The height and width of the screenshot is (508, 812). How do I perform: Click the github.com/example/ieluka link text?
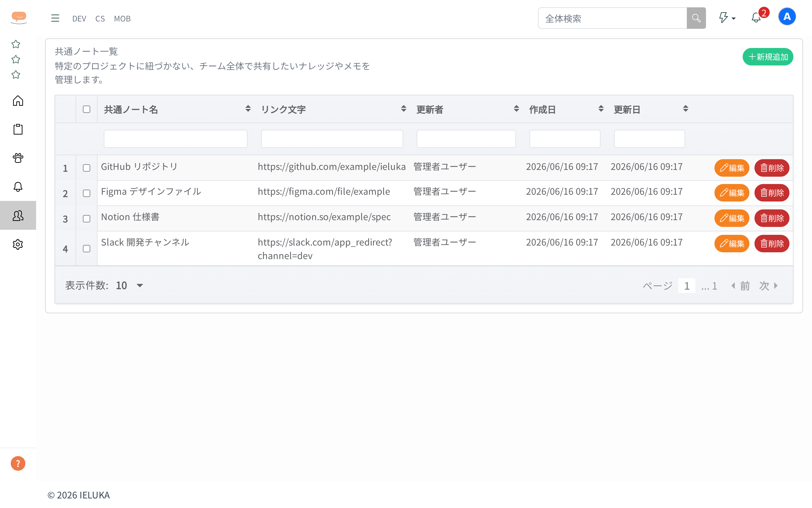[332, 167]
